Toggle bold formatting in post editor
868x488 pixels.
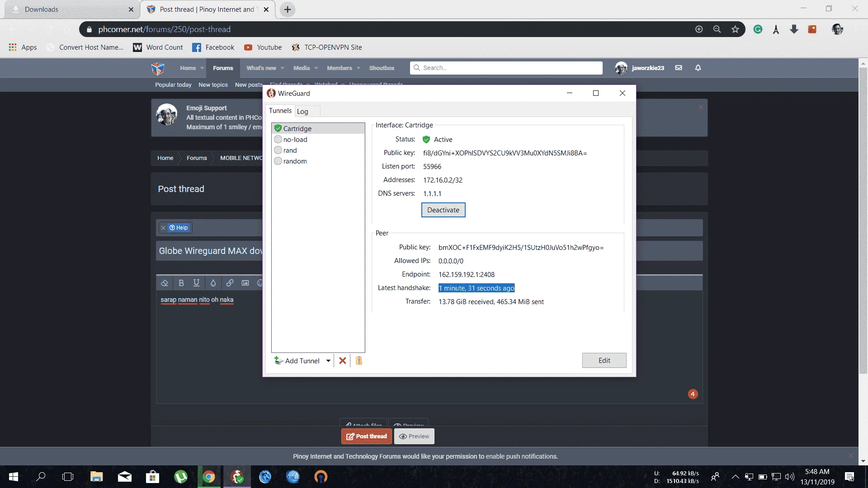pos(181,283)
